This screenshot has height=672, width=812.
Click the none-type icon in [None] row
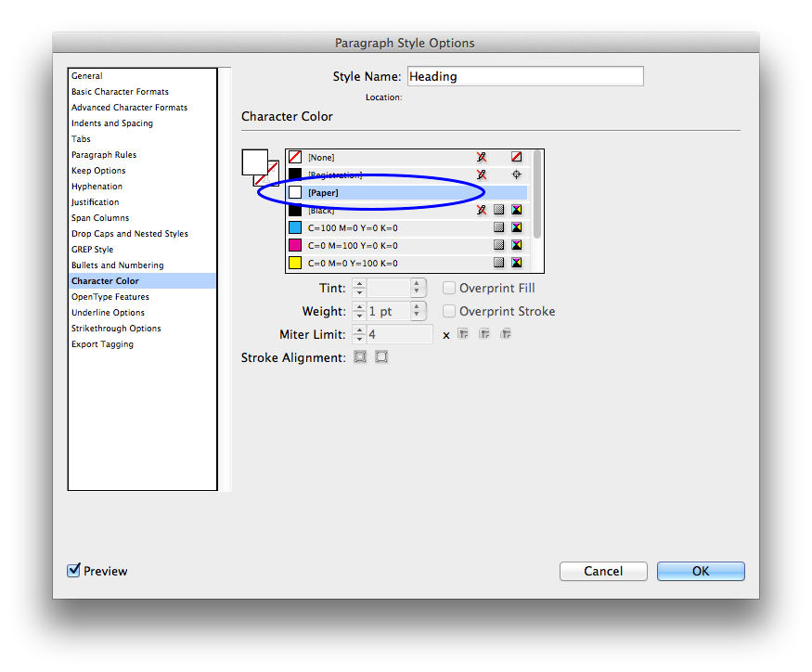[516, 157]
